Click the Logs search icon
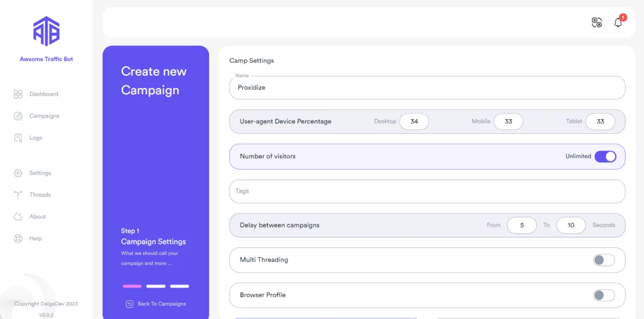 point(18,138)
